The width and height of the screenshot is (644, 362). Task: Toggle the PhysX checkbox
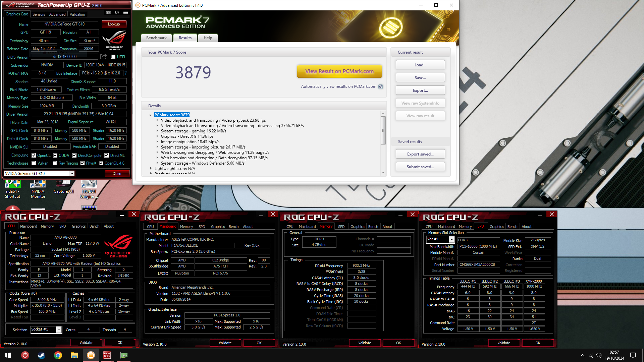point(82,163)
